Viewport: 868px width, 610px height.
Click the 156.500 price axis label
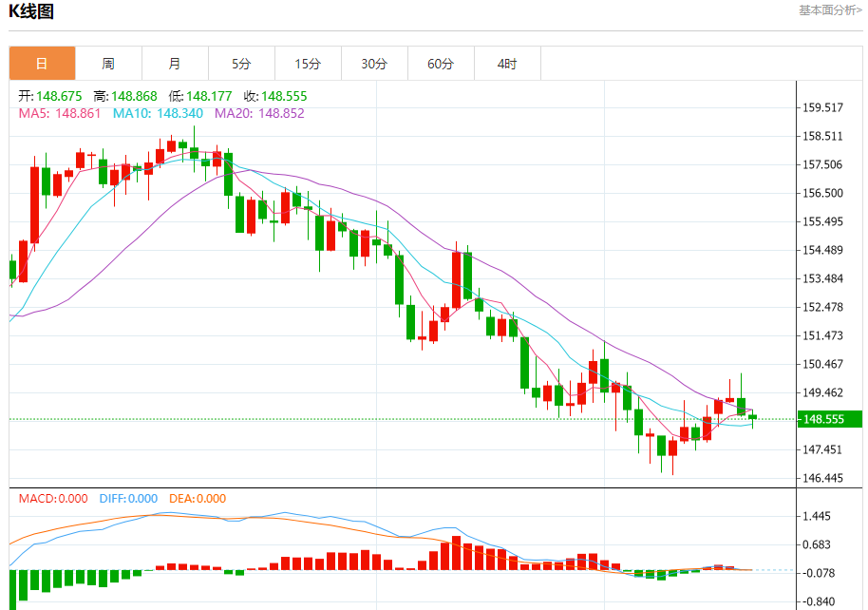822,193
